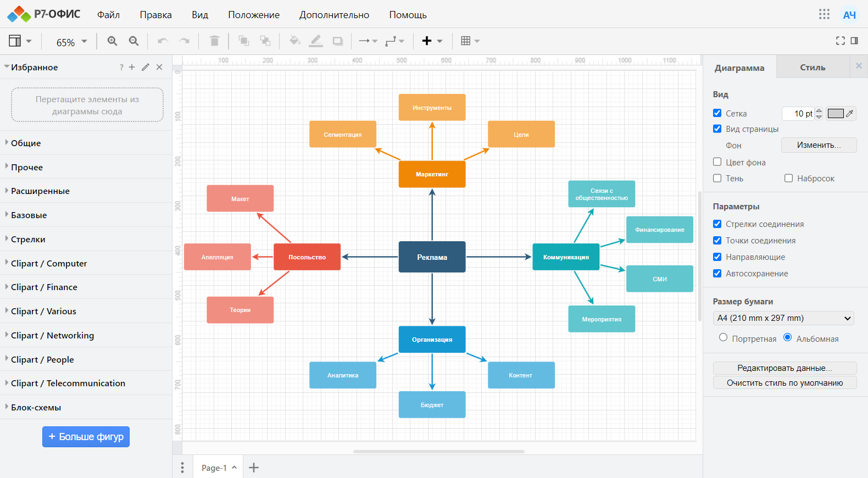Screen dimensions: 868x478
Task: Click the Больше фигур button
Action: tap(86, 437)
